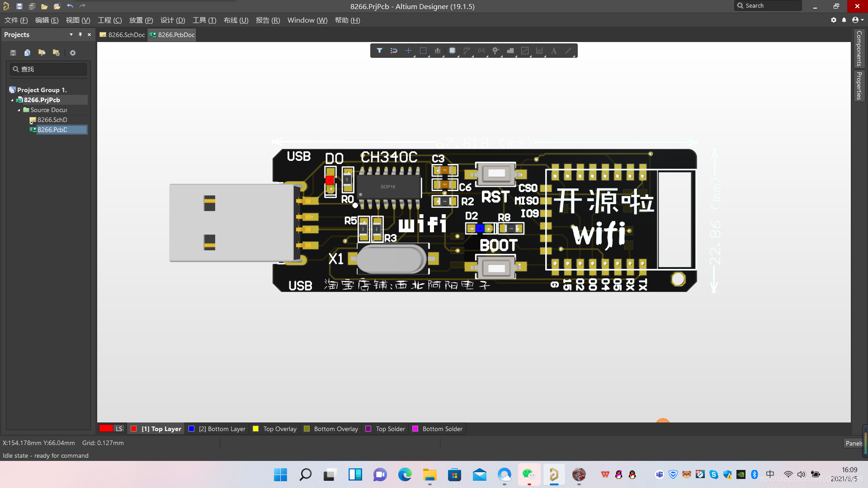Open the place dimension tool's dropdown corner

point(545,56)
